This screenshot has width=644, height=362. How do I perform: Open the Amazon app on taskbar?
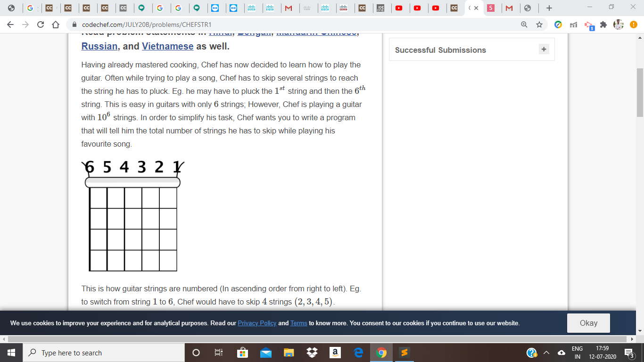[x=335, y=353]
